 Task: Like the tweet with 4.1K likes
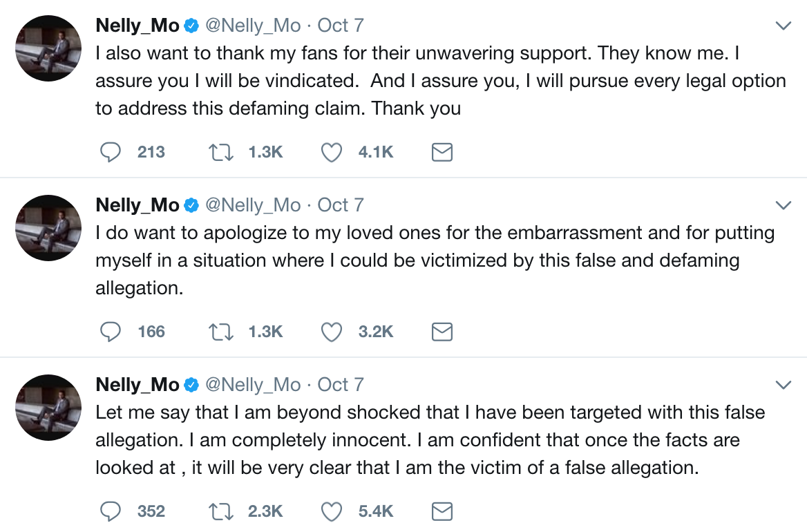point(332,152)
